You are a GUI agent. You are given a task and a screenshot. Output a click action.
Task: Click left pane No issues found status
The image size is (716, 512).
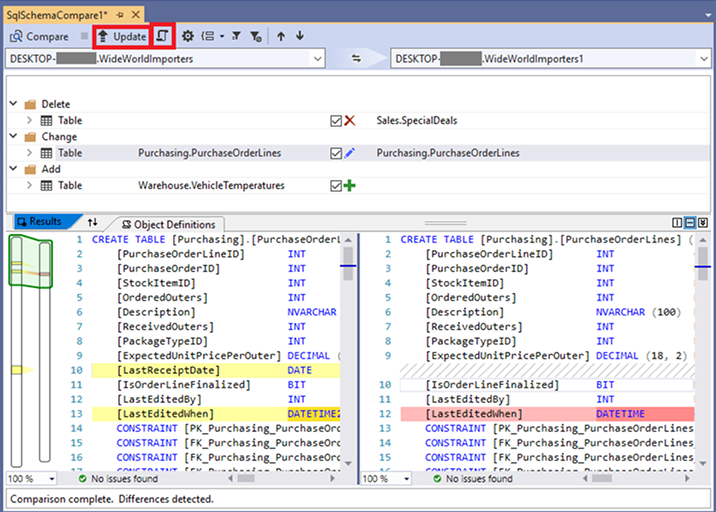118,479
